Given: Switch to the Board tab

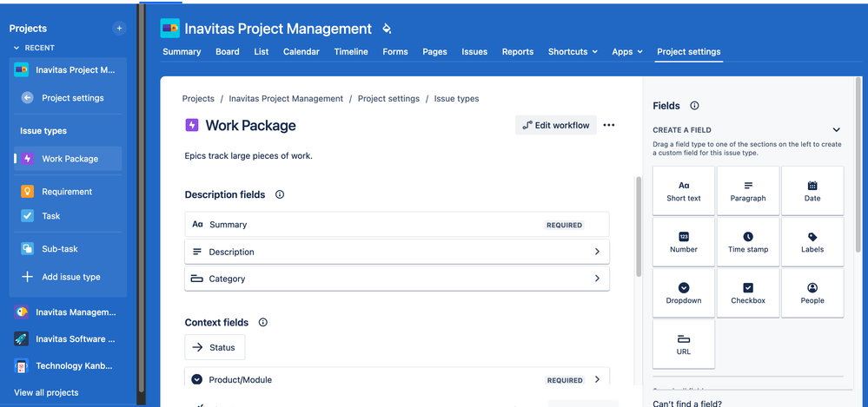Looking at the screenshot, I should pyautogui.click(x=228, y=51).
